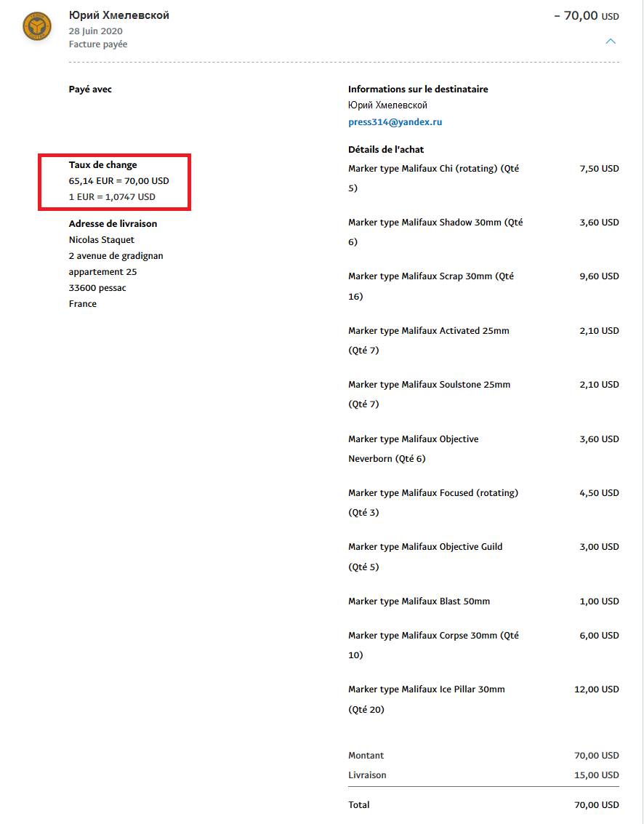Click the Informations sur le destinataire heading
Viewport: 644px width, 824px height.
click(x=418, y=89)
